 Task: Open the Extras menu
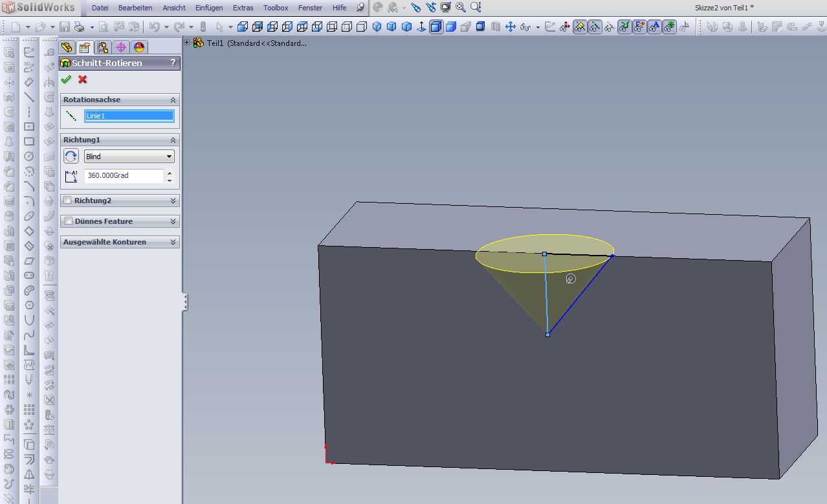tap(243, 8)
